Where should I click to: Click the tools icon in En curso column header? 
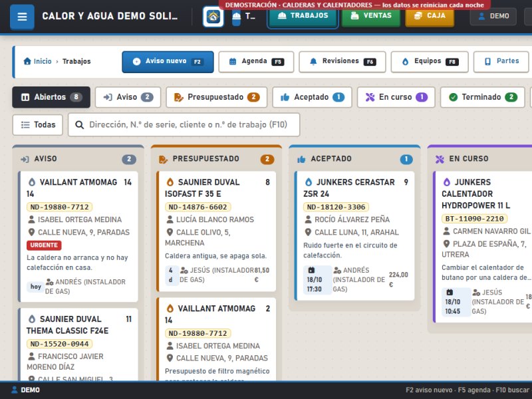[440, 159]
